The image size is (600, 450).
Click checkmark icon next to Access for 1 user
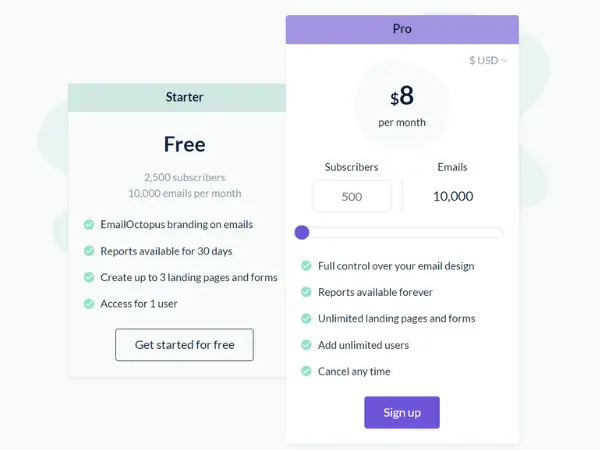pyautogui.click(x=89, y=304)
